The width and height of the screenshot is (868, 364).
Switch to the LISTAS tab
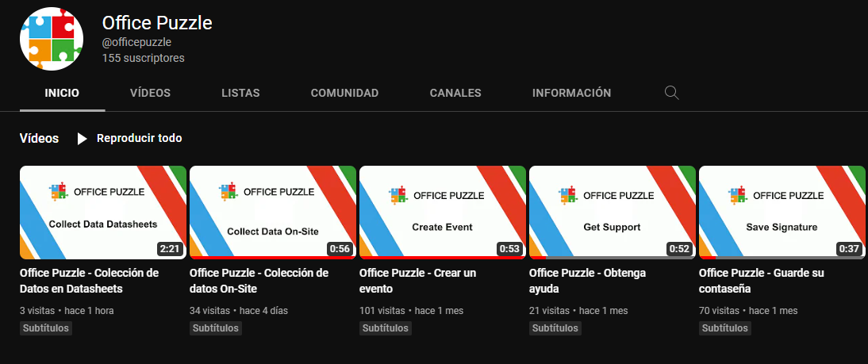tap(241, 93)
